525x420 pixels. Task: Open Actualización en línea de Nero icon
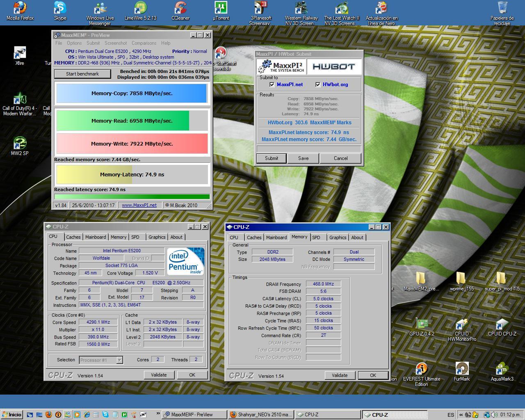(381, 14)
